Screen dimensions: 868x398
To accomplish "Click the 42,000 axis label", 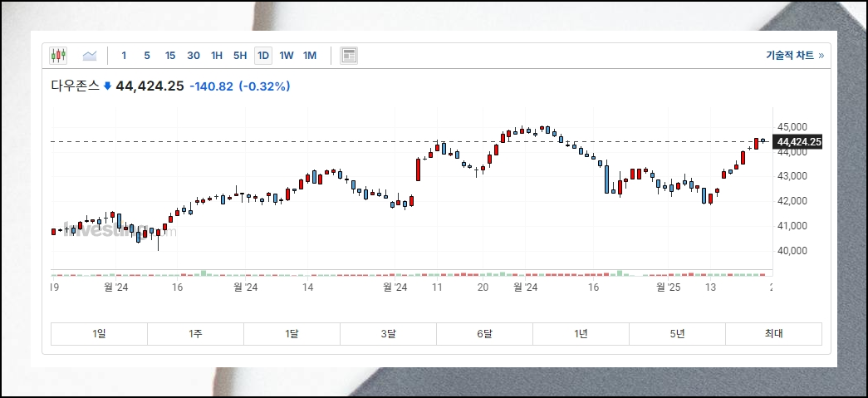I will tap(792, 201).
